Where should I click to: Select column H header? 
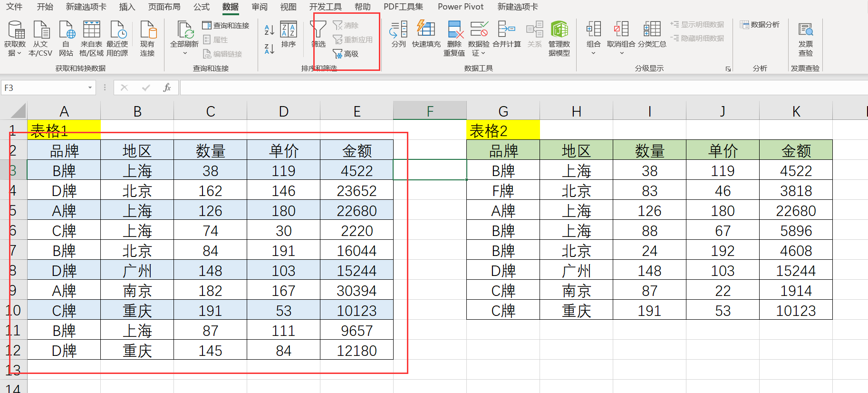tap(577, 111)
